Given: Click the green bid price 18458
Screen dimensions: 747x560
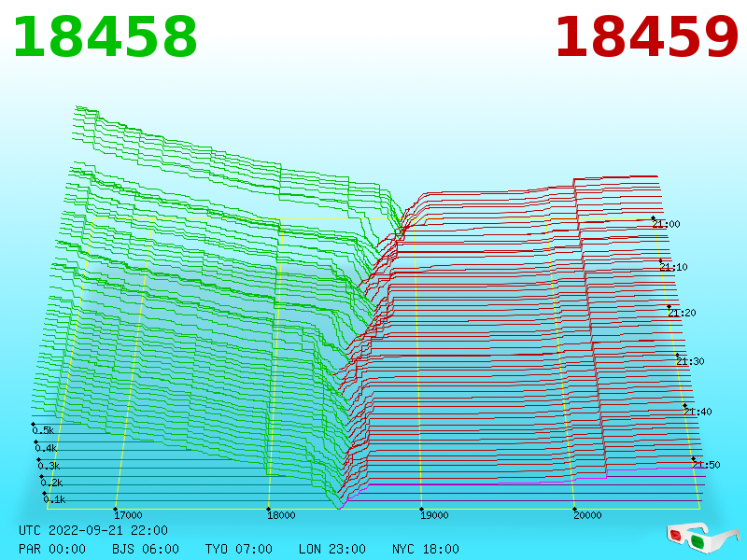Looking at the screenshot, I should [x=105, y=37].
